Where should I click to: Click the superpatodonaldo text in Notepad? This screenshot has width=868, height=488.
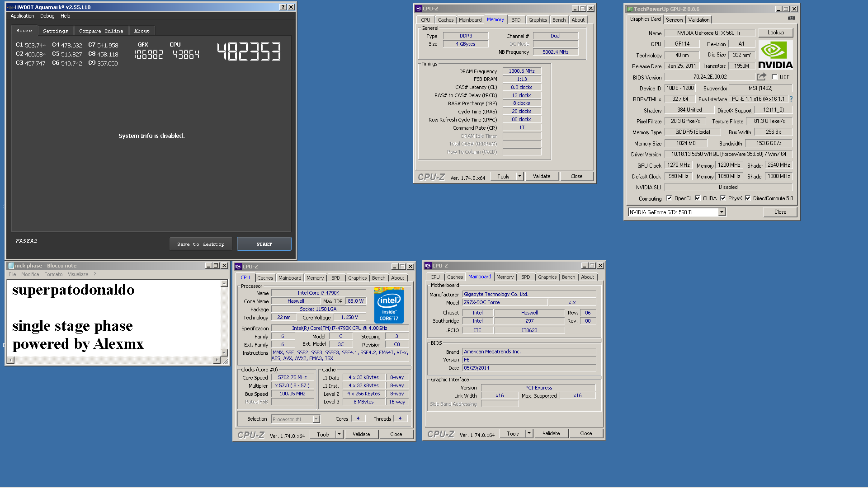(73, 290)
